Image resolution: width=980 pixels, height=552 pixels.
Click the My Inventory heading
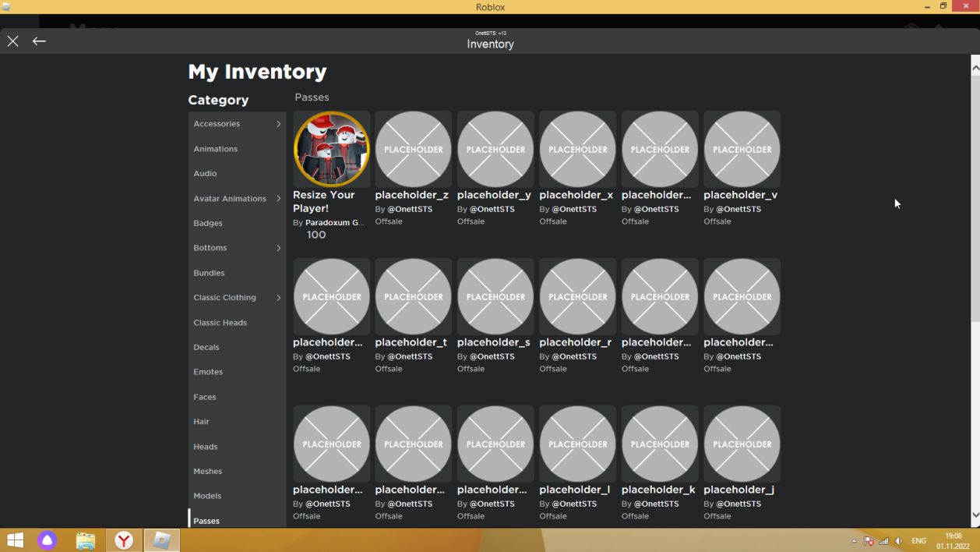pyautogui.click(x=257, y=72)
